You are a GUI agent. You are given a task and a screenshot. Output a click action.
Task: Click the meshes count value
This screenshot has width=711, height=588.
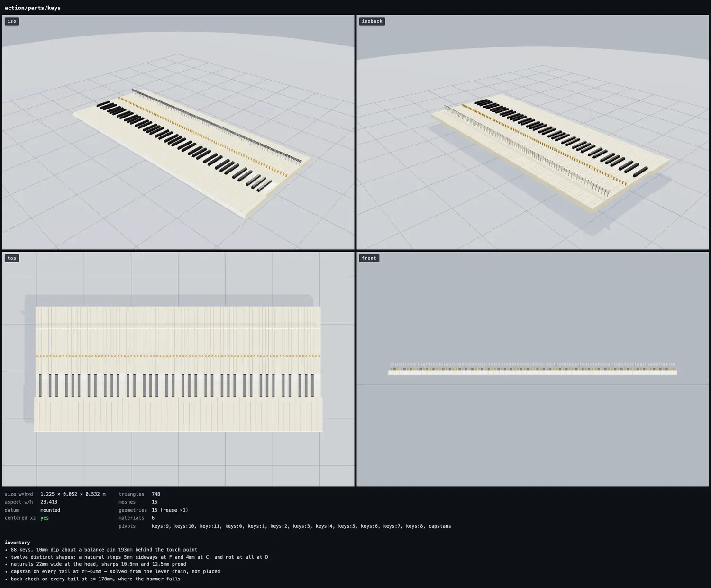155,502
